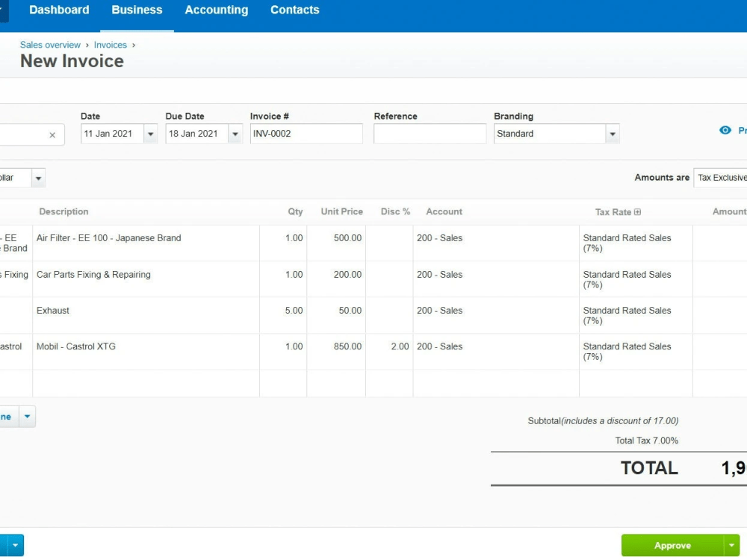The width and height of the screenshot is (747, 560).
Task: Click the Description column header
Action: pyautogui.click(x=63, y=212)
